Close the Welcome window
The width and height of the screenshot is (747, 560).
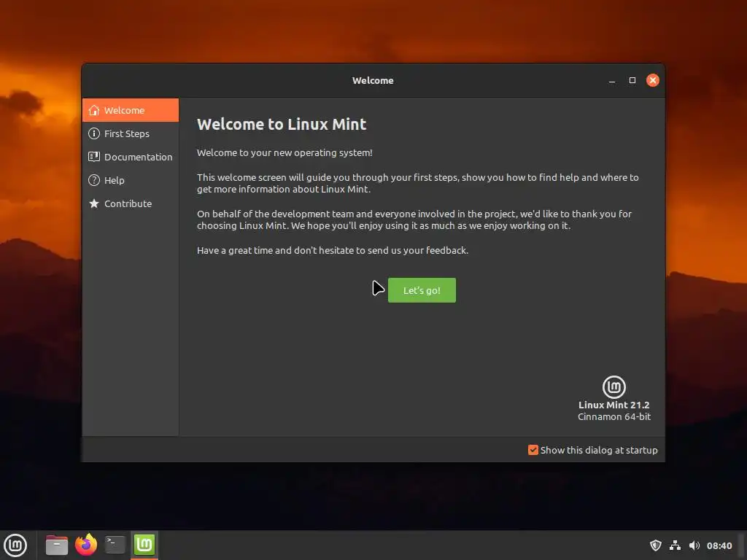click(x=653, y=80)
